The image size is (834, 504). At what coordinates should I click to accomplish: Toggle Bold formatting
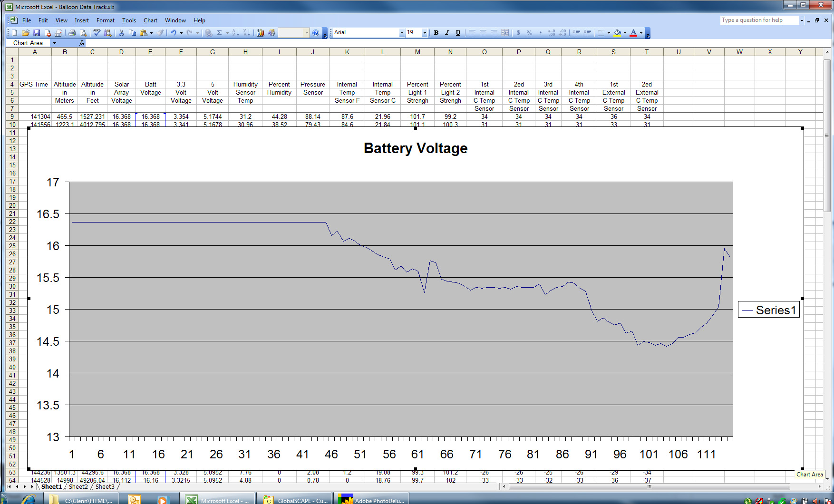point(436,33)
